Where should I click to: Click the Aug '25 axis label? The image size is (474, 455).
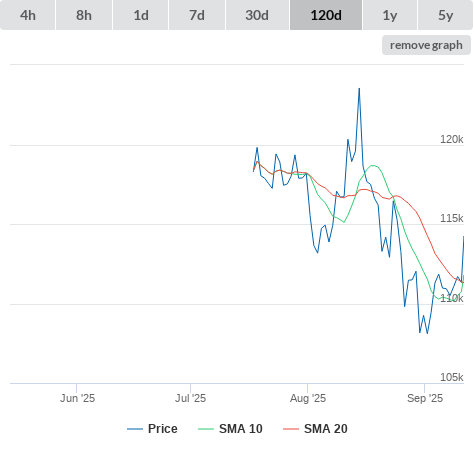(x=308, y=398)
